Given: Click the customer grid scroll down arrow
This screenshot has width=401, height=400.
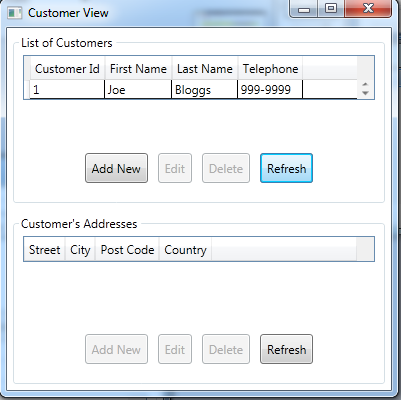Looking at the screenshot, I should tap(365, 93).
